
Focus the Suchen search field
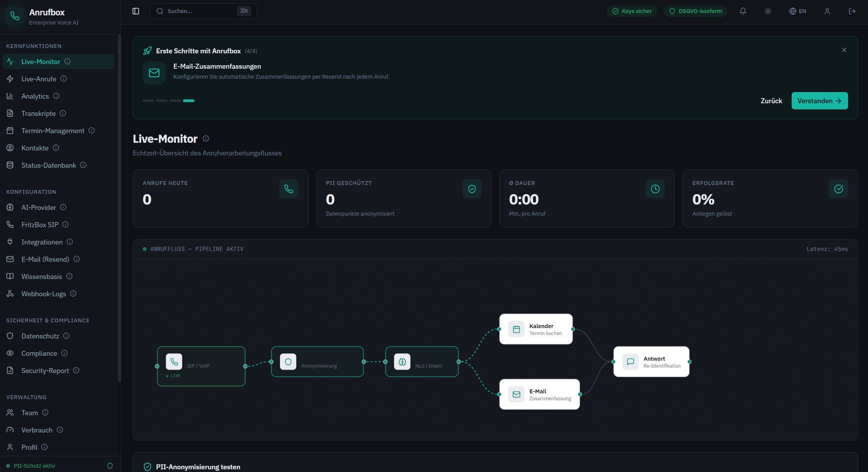point(203,11)
